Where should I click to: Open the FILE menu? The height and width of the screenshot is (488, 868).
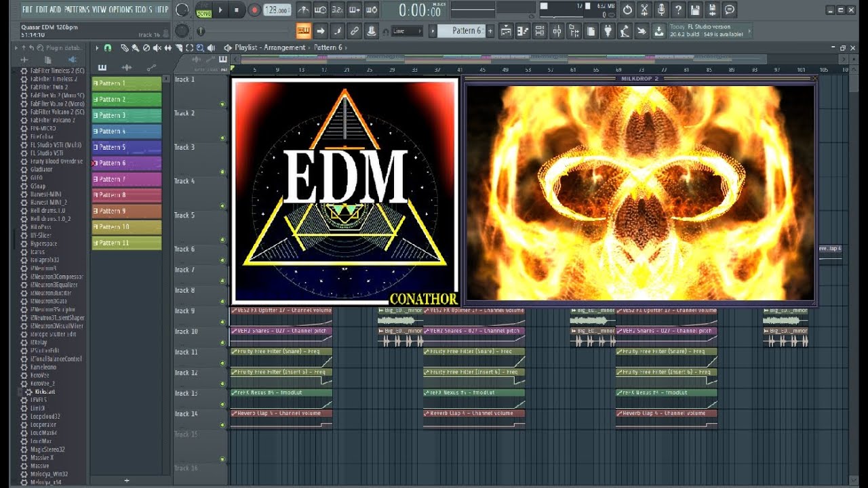coord(27,9)
